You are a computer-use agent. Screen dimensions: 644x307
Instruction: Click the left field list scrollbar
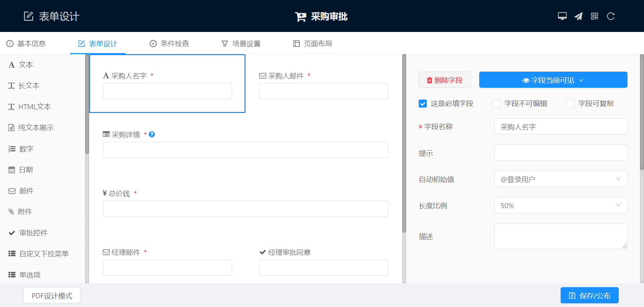[87, 104]
